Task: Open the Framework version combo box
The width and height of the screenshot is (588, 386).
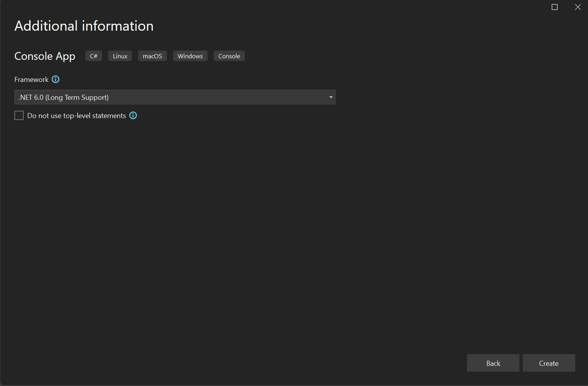Action: pyautogui.click(x=175, y=97)
